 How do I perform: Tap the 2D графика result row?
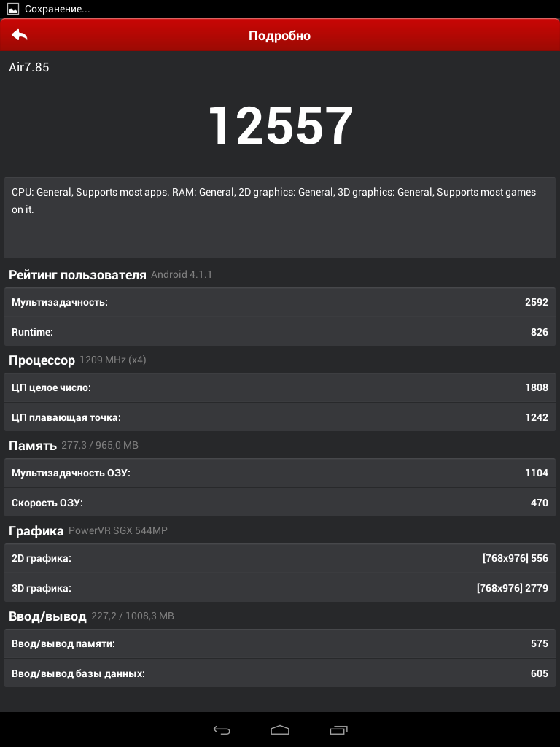[280, 558]
